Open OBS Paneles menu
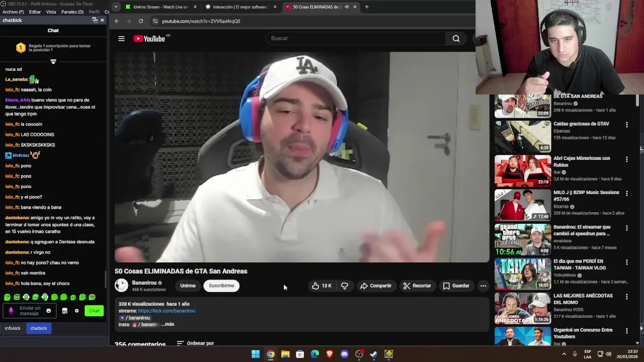 pos(72,12)
